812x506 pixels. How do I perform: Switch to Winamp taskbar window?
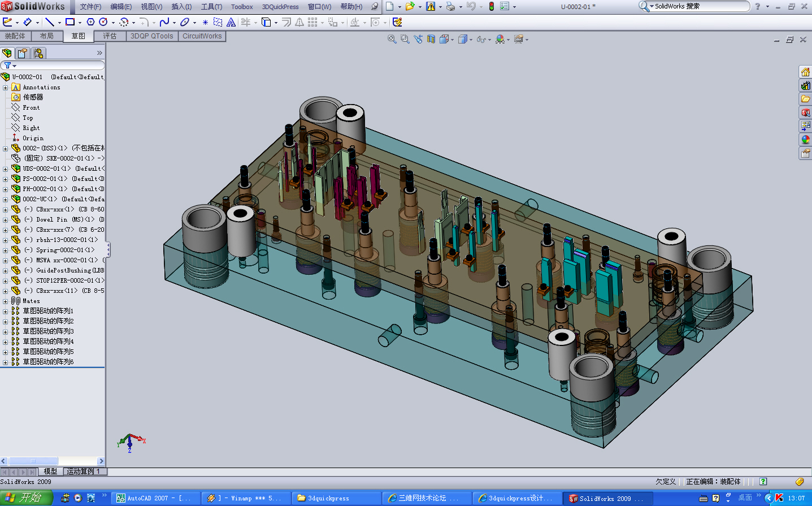pyautogui.click(x=246, y=498)
